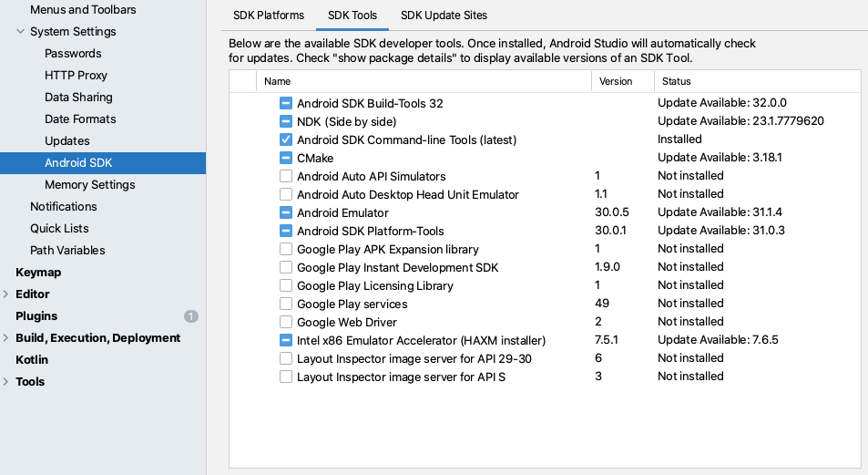The height and width of the screenshot is (475, 868).
Task: Open Kotlin settings
Action: pyautogui.click(x=32, y=360)
